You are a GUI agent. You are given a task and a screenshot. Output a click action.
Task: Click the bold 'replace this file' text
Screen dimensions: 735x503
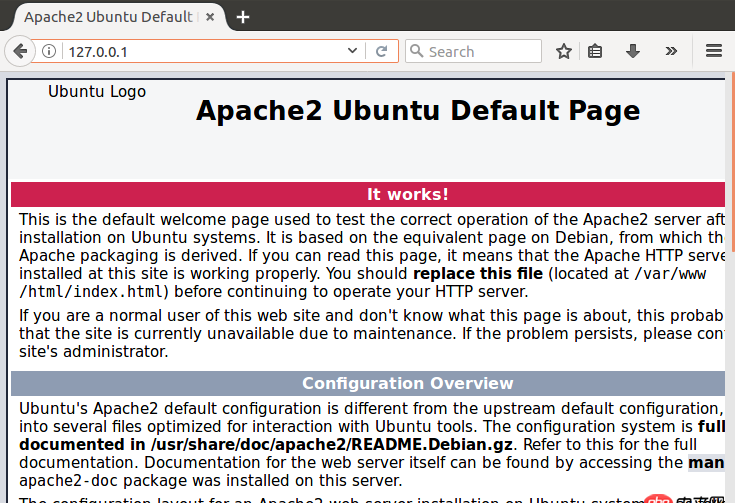pos(478,274)
